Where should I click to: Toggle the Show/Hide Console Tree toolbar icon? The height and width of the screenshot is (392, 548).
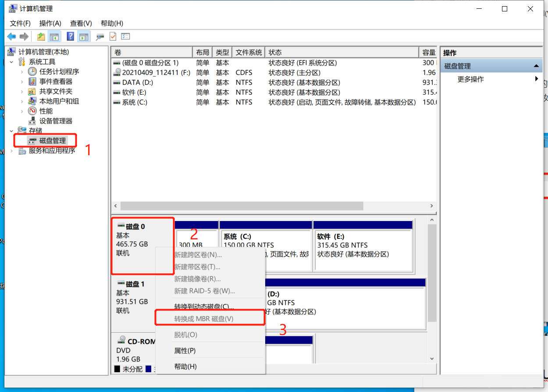[54, 37]
